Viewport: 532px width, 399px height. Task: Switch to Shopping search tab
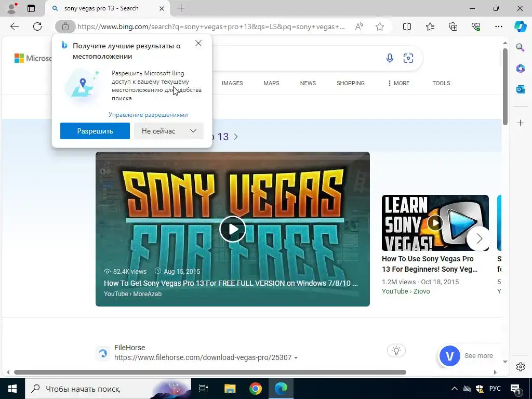[x=351, y=83]
